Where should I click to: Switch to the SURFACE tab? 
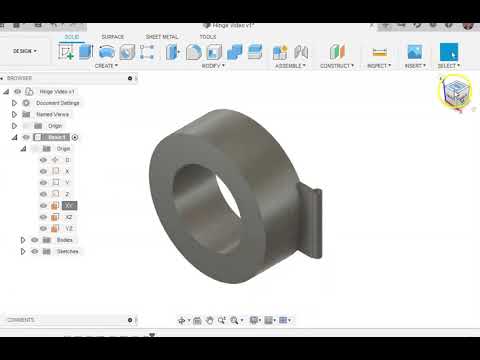click(113, 37)
